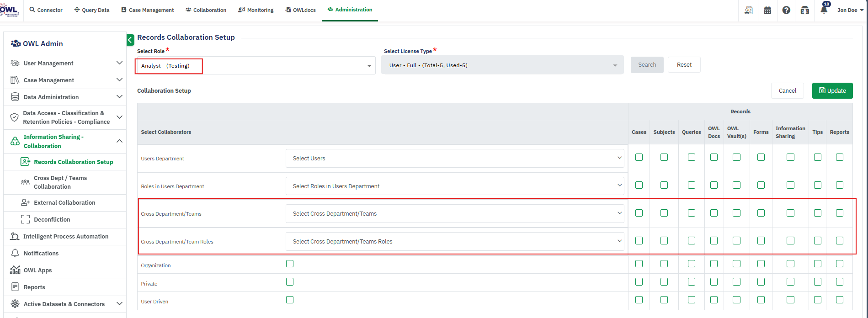This screenshot has width=868, height=318.
Task: Open External Collaboration sidebar item
Action: coord(64,202)
